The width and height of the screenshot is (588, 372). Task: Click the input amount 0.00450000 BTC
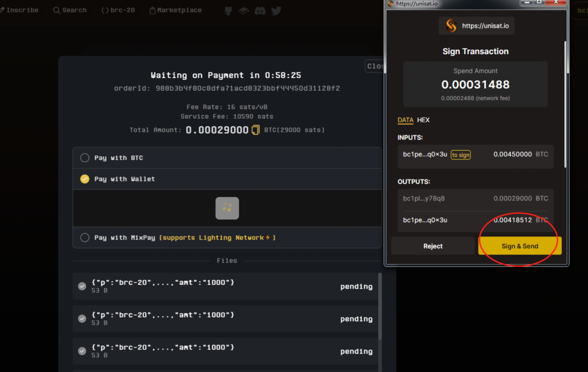point(521,154)
